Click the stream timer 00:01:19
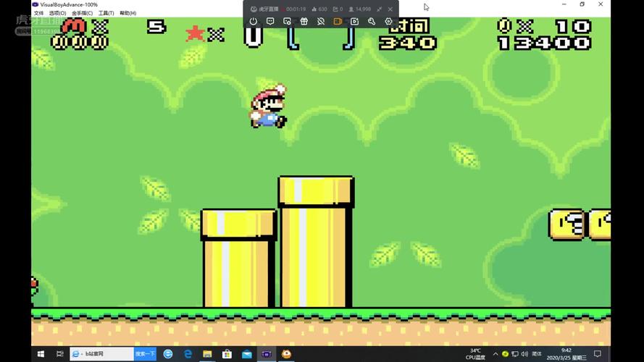The height and width of the screenshot is (362, 644). point(296,9)
